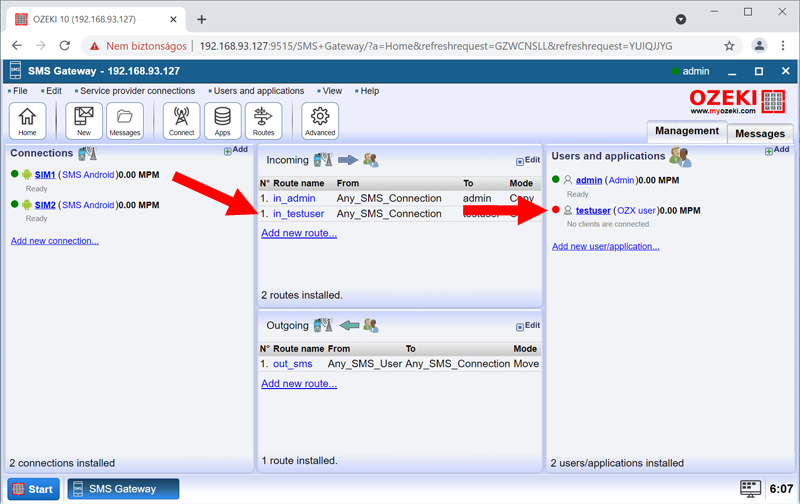
Task: Click the admin user person icon
Action: coord(567,180)
